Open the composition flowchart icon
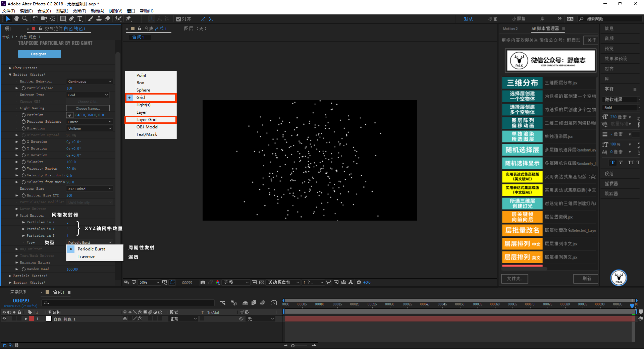The image size is (644, 349). click(x=351, y=283)
